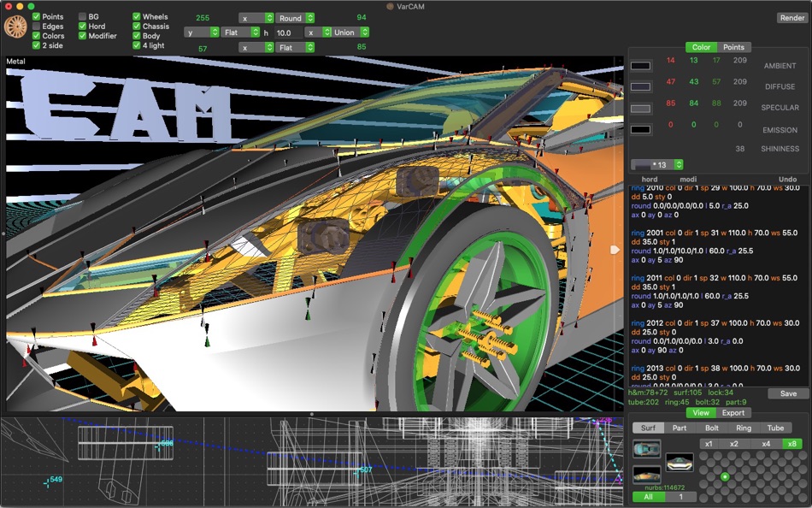Select the Tube segment
This screenshot has height=508, width=812.
(775, 428)
